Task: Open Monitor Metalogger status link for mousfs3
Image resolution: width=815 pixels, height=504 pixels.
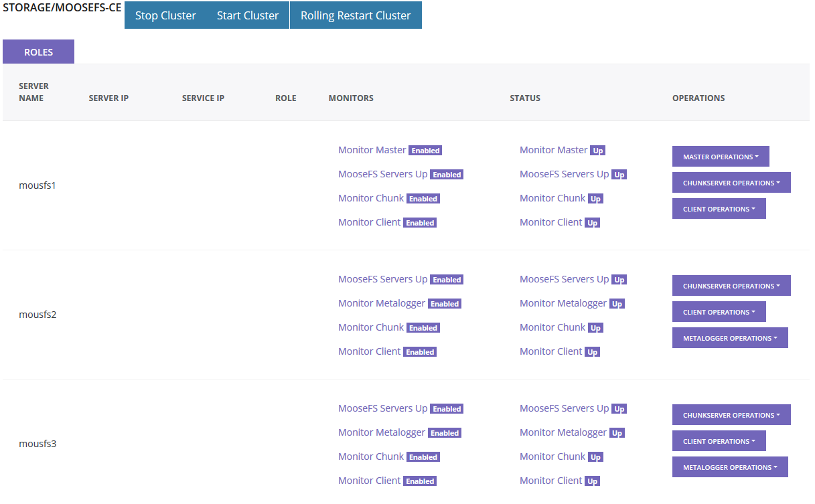Action: point(563,432)
